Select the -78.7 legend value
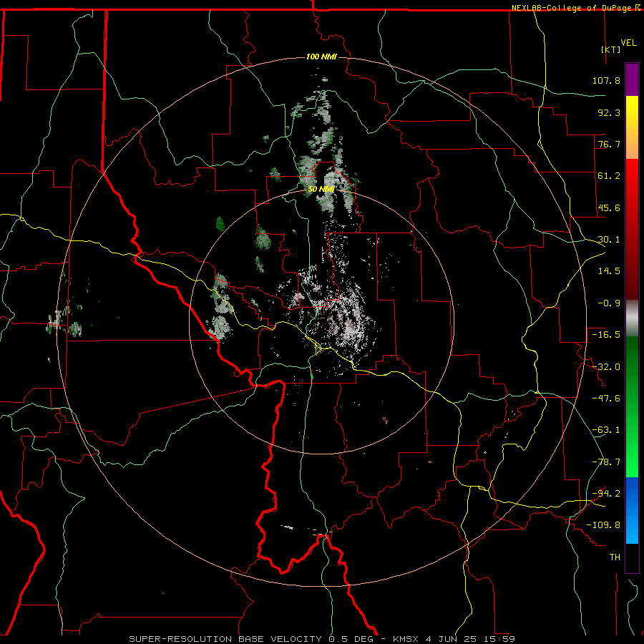 (x=606, y=462)
